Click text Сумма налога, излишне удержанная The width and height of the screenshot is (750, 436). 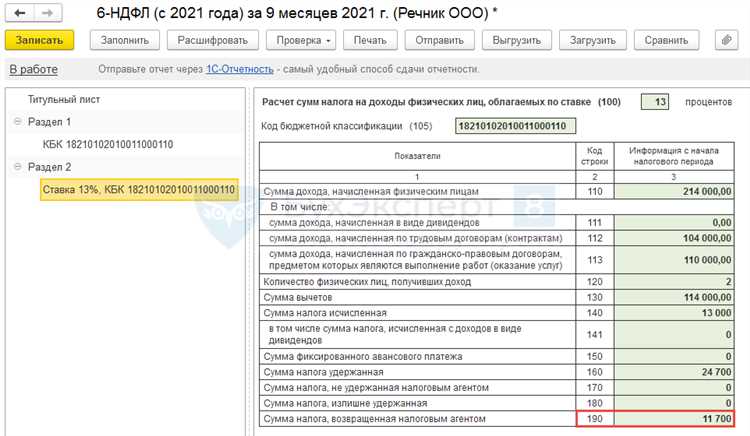(x=345, y=403)
